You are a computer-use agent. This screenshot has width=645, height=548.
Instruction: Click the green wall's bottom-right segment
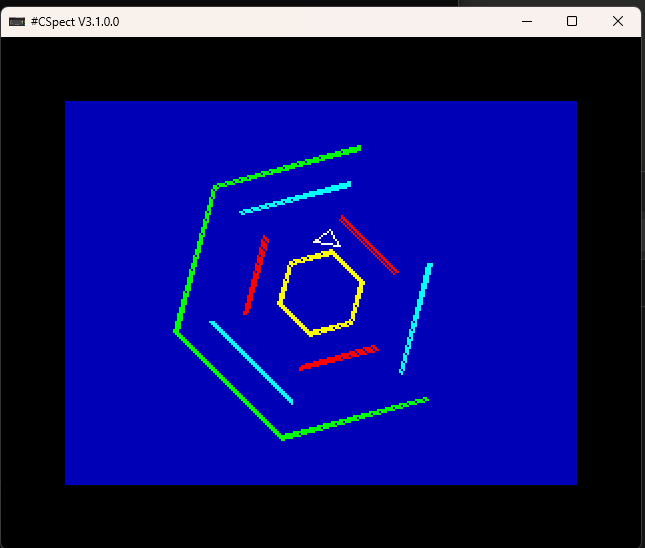click(x=355, y=418)
